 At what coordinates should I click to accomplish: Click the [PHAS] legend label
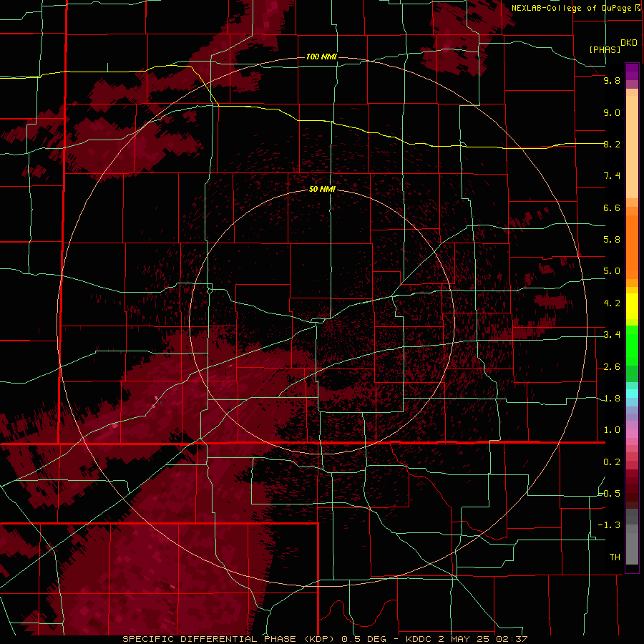[605, 49]
